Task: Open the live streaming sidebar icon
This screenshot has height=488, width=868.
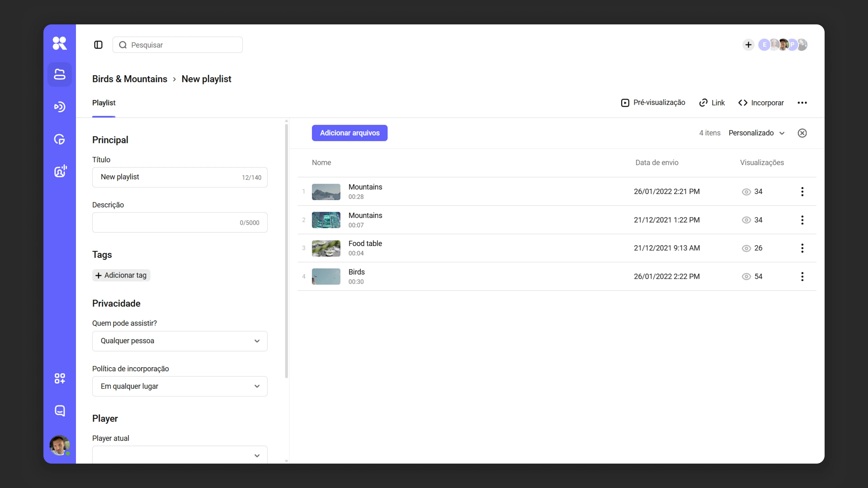Action: [x=60, y=107]
